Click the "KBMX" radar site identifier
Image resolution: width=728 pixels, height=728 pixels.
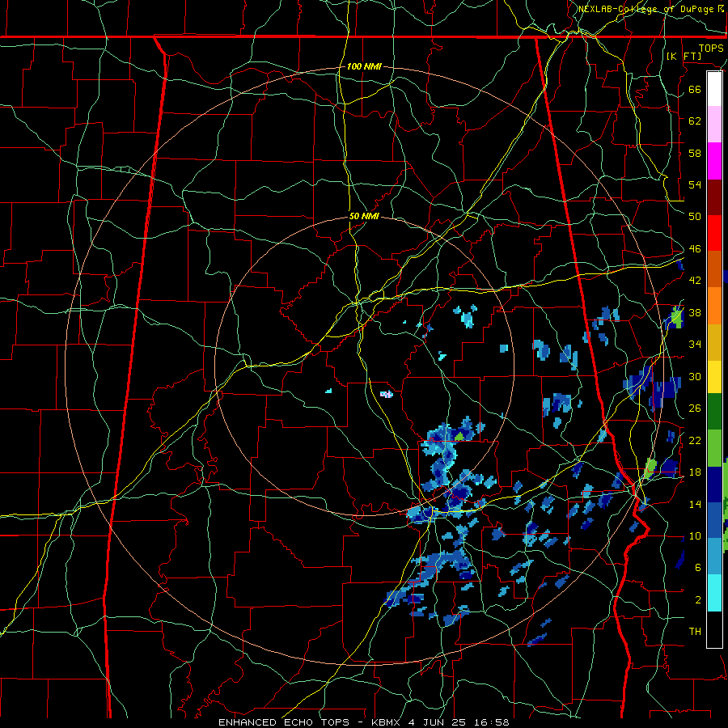point(387,722)
